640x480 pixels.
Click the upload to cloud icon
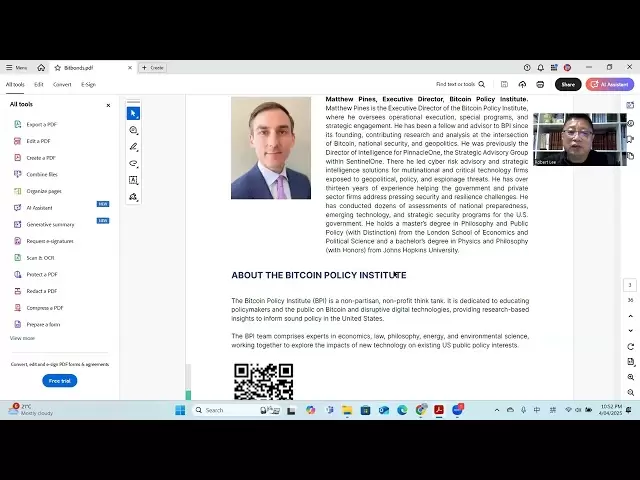click(x=522, y=84)
